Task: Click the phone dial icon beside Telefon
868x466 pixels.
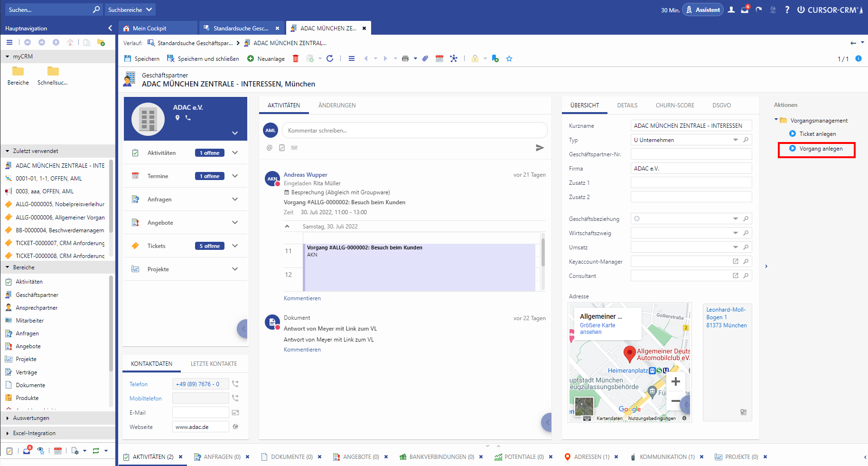Action: click(x=235, y=384)
